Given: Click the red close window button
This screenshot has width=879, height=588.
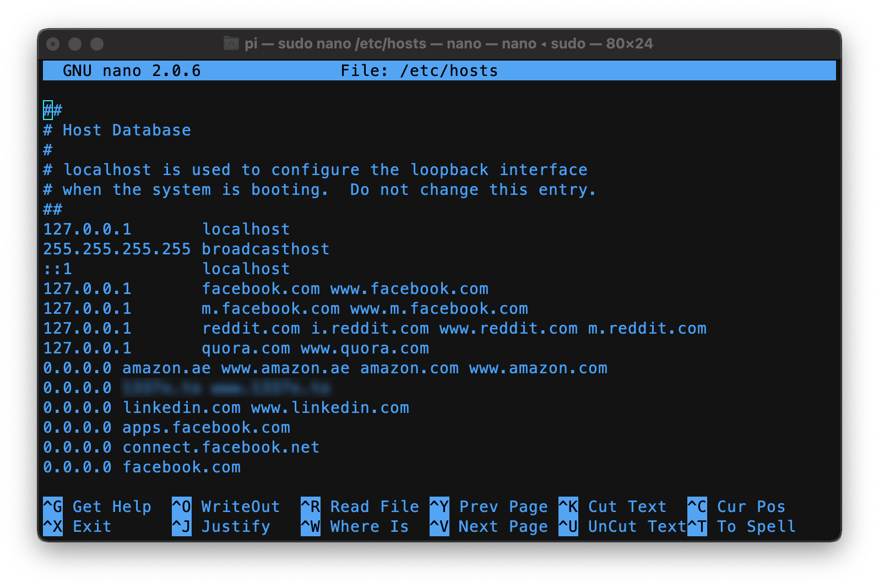Looking at the screenshot, I should point(53,44).
